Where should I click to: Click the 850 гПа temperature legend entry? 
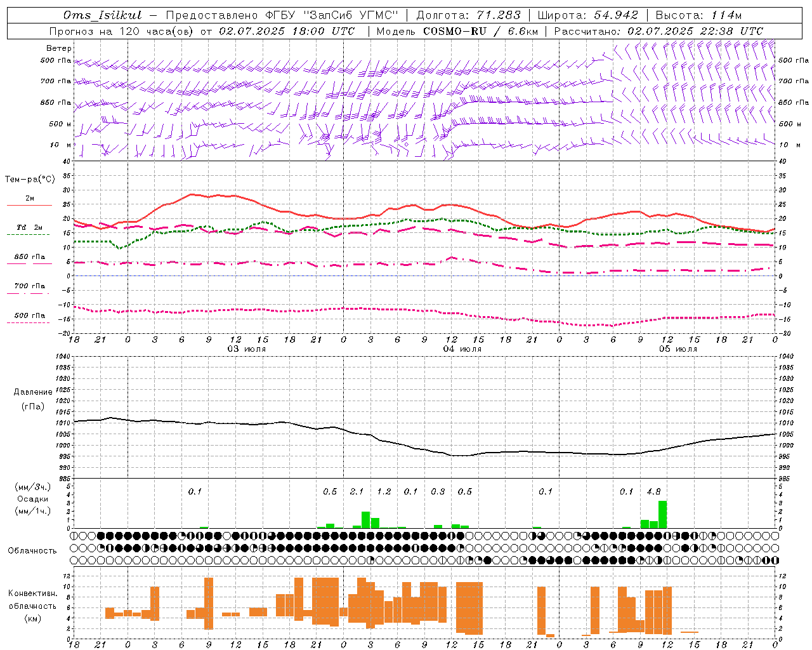pos(30,257)
